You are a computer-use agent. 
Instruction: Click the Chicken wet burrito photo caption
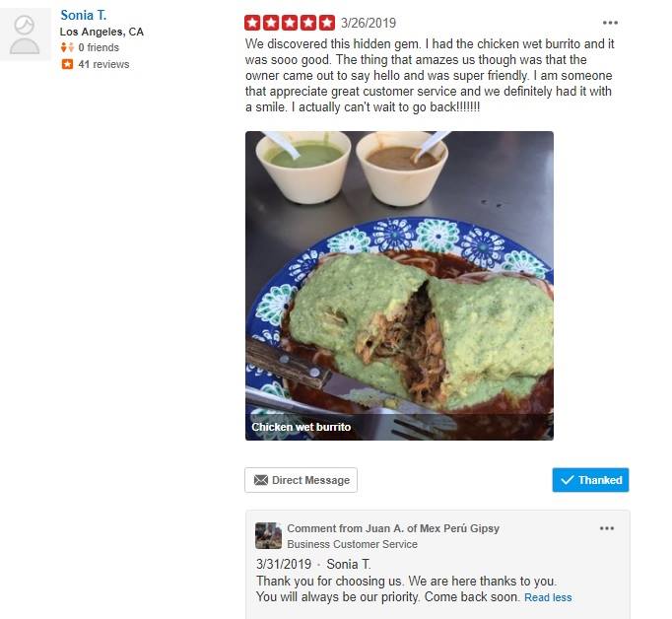pos(302,427)
